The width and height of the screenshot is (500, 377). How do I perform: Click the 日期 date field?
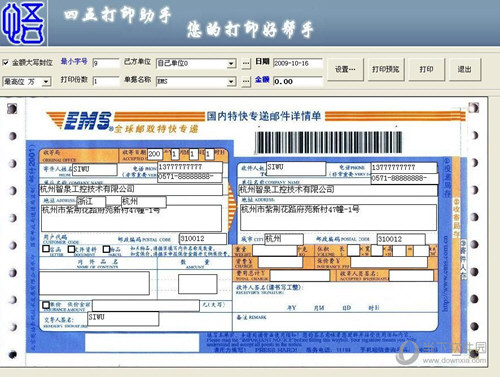(x=298, y=63)
